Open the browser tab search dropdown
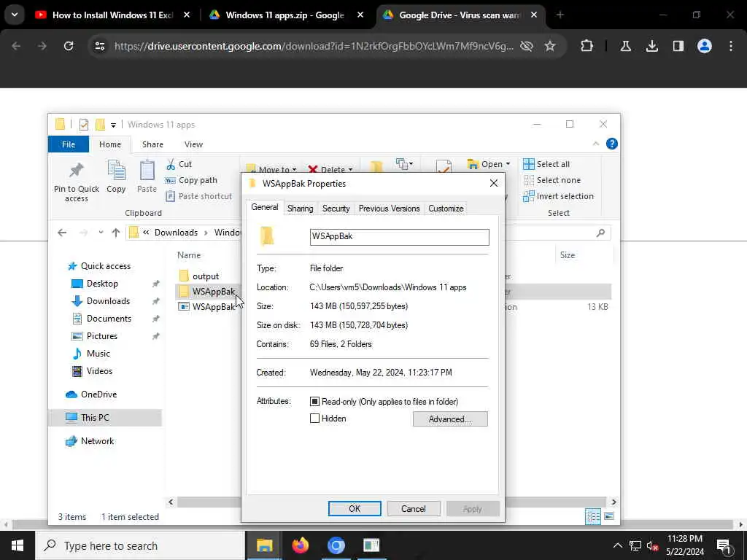747x560 pixels. pos(15,15)
